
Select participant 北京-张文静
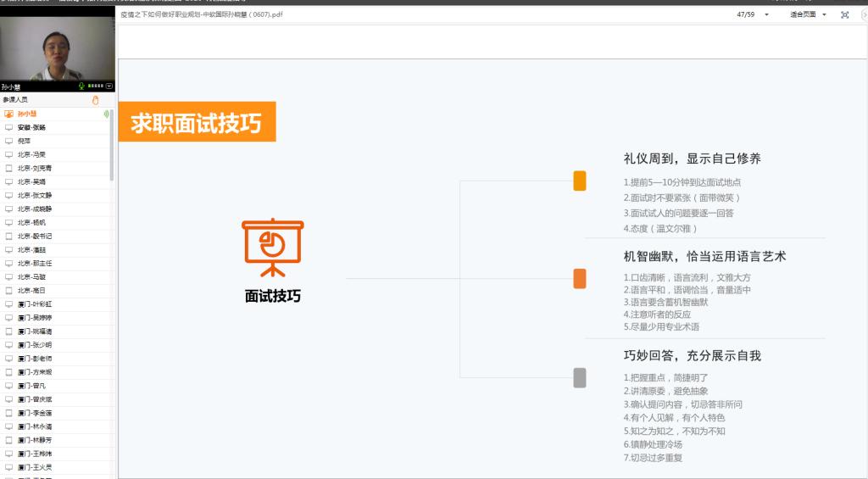[x=35, y=195]
